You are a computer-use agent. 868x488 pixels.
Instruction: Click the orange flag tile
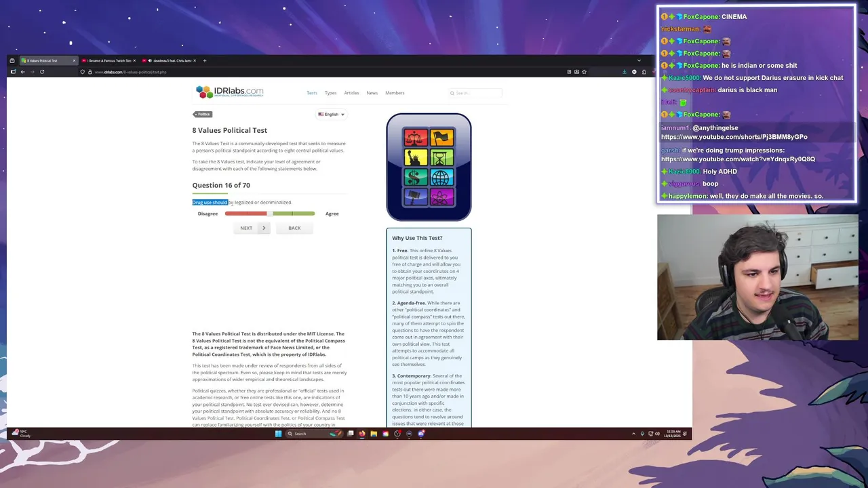tap(441, 138)
